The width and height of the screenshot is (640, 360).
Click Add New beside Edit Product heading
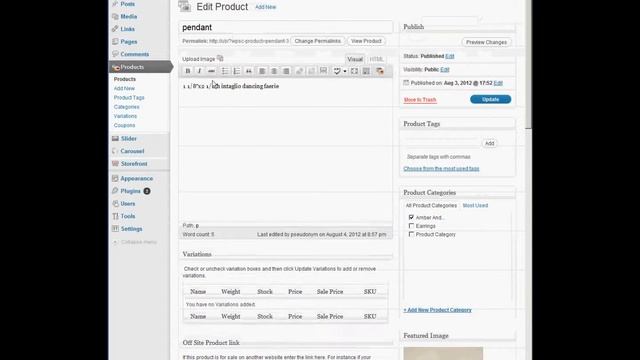click(265, 7)
